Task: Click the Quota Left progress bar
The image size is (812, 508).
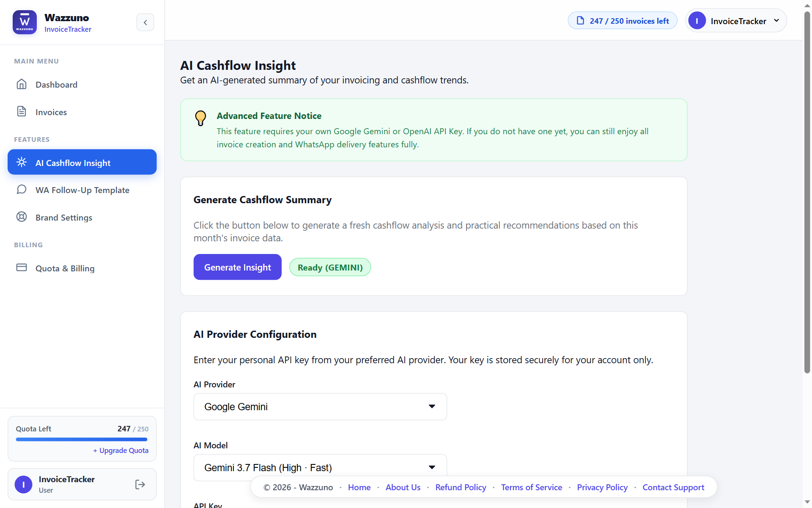Action: [x=82, y=439]
